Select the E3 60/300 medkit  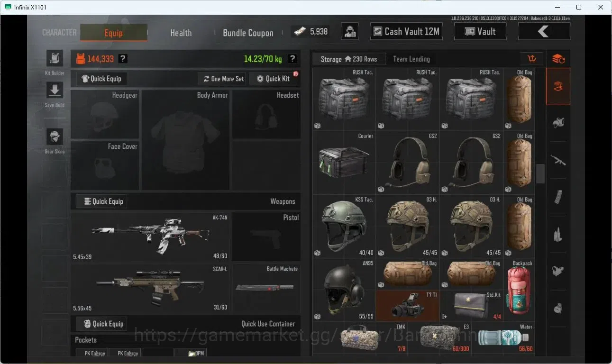pyautogui.click(x=439, y=338)
